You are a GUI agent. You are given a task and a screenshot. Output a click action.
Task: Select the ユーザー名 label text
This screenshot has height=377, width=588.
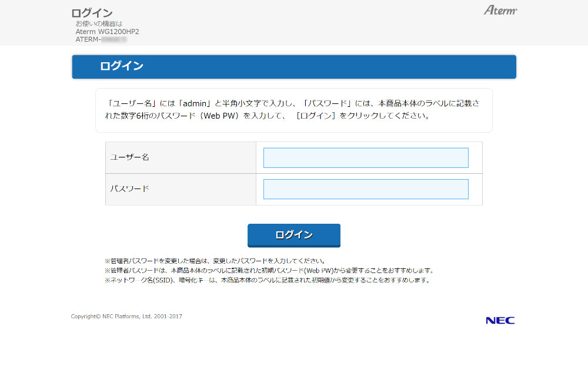point(130,157)
